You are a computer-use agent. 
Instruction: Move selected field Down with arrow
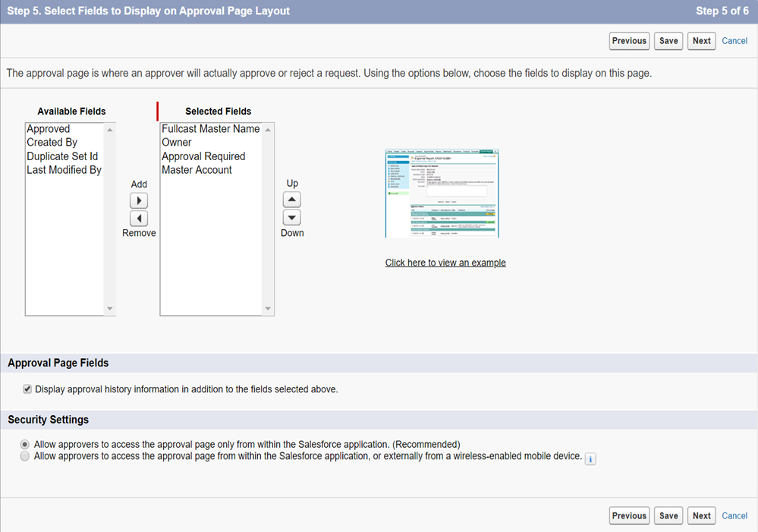[292, 218]
